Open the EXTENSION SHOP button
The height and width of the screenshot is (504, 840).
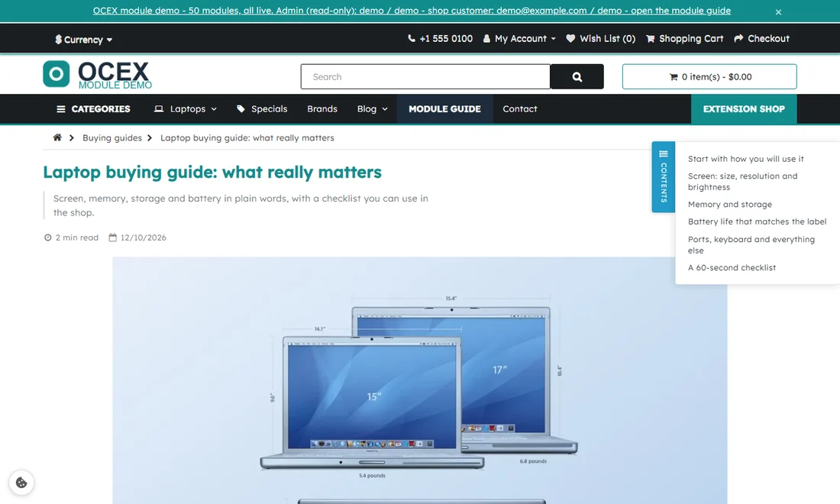point(744,108)
